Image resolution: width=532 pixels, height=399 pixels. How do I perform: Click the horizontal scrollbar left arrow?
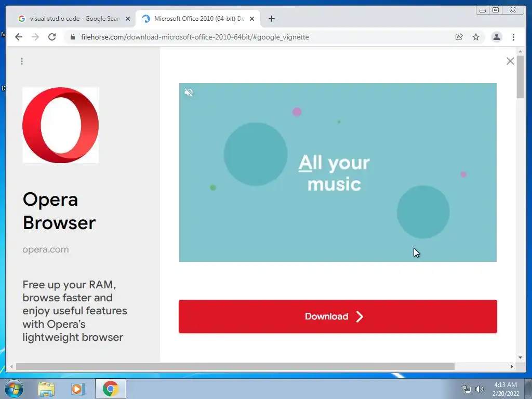coord(11,366)
